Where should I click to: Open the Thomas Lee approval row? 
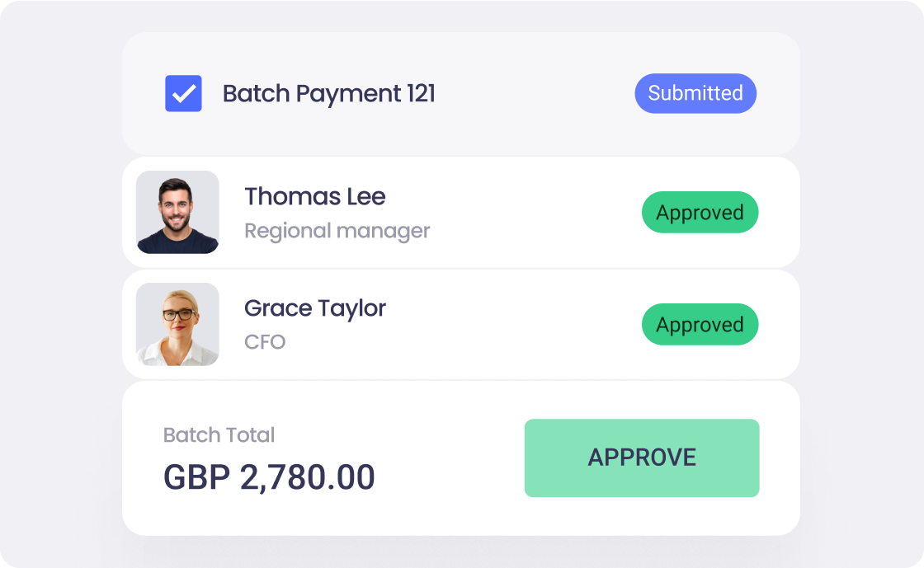pos(462,212)
